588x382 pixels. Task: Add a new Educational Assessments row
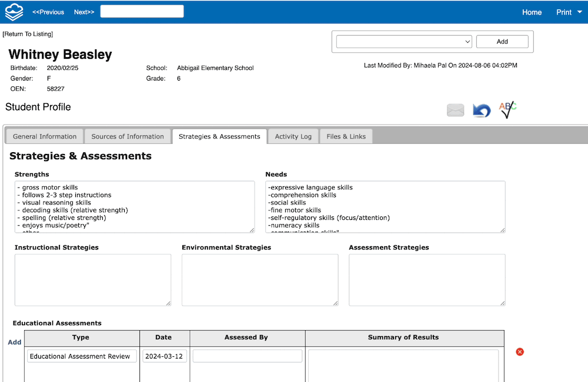[x=15, y=342]
